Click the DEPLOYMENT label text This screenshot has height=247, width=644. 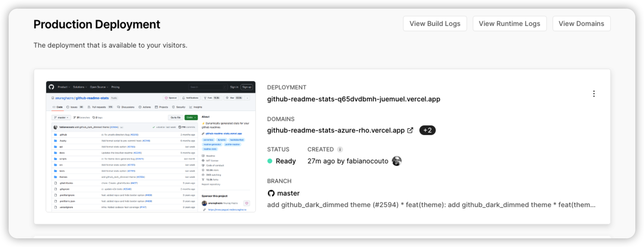coord(286,87)
